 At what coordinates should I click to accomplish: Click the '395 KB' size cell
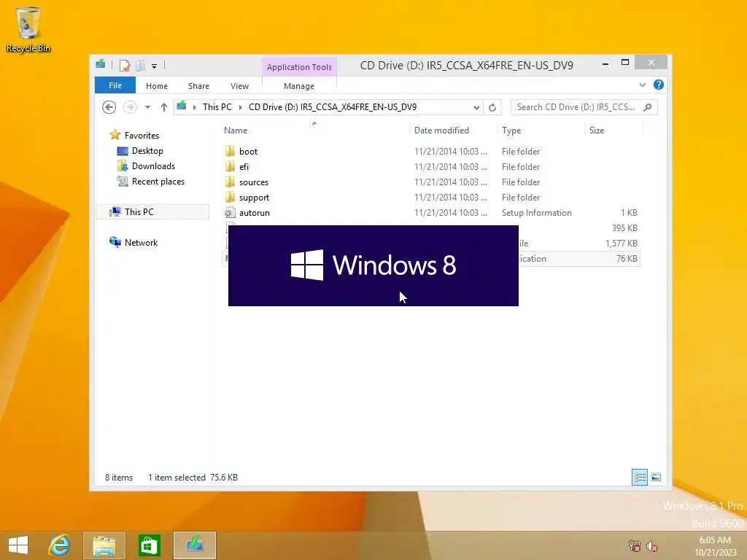624,228
